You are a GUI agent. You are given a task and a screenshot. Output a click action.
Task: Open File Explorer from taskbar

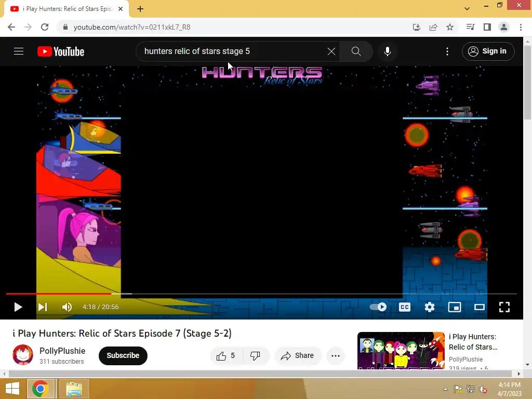74,389
